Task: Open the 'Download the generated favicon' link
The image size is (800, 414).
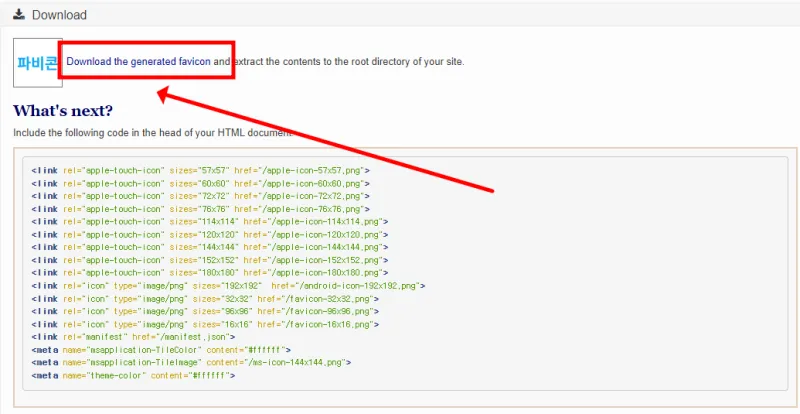Action: tap(139, 62)
